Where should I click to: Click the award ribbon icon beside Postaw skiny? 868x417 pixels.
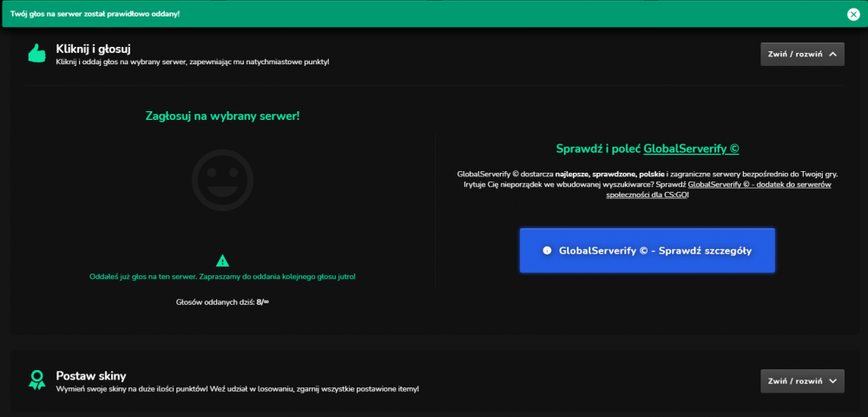(37, 380)
